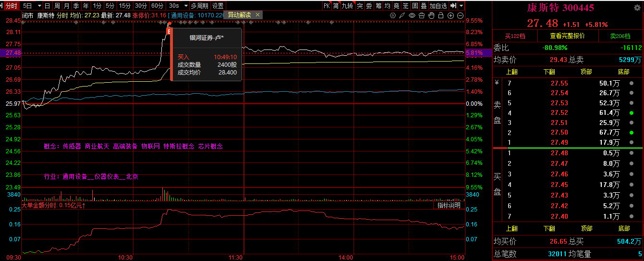
Task: Zoom in with the plus icon
Action: (x=450, y=15)
